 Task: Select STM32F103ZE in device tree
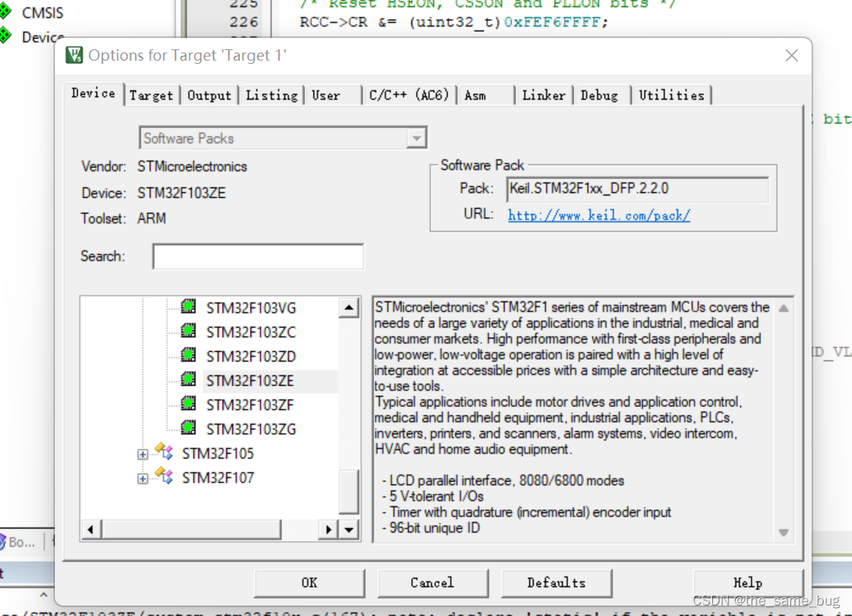point(250,381)
